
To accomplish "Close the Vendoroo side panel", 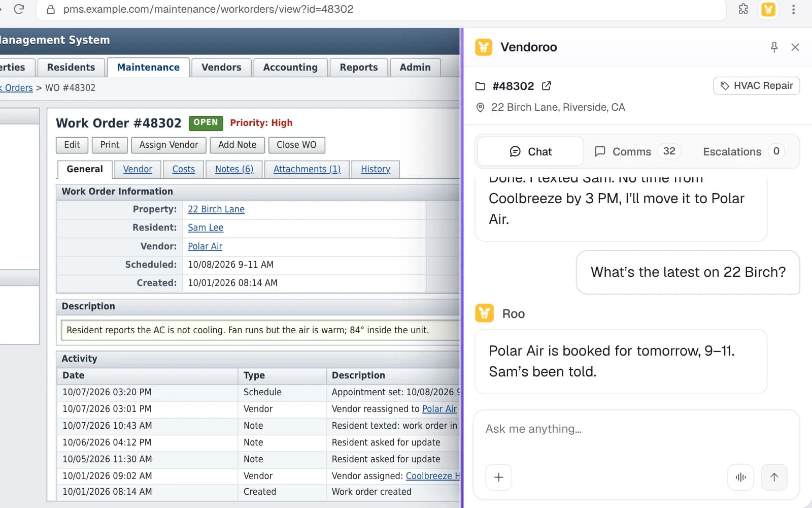I will point(795,47).
